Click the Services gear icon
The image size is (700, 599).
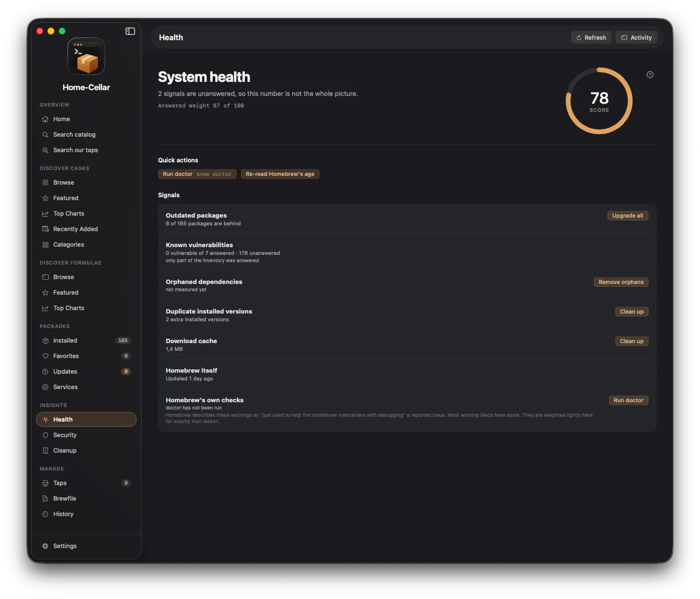45,387
